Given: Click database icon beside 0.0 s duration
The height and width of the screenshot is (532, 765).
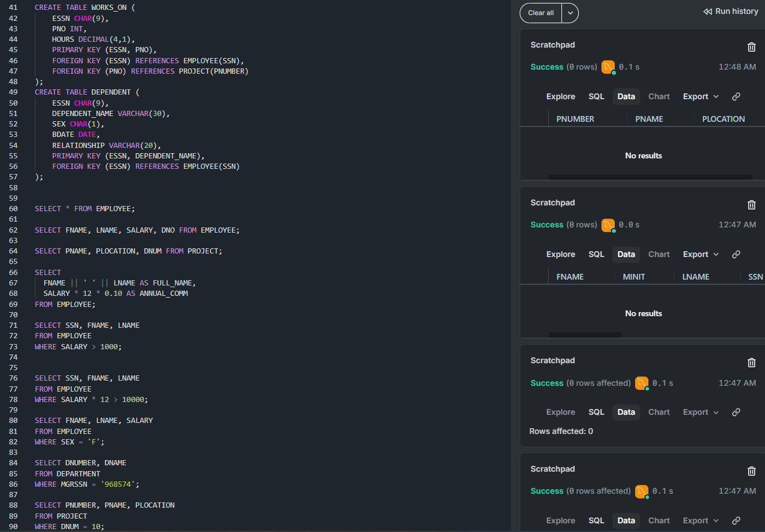Looking at the screenshot, I should tap(608, 225).
